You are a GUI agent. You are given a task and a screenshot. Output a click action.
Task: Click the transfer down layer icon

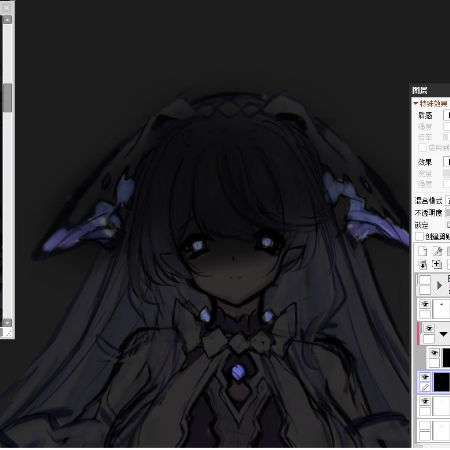pos(423,265)
